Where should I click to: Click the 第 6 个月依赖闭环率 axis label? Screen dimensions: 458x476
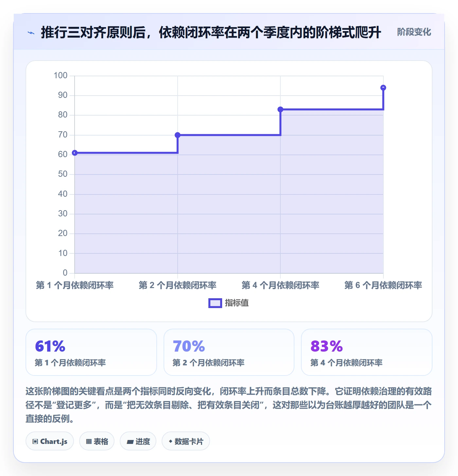(383, 285)
